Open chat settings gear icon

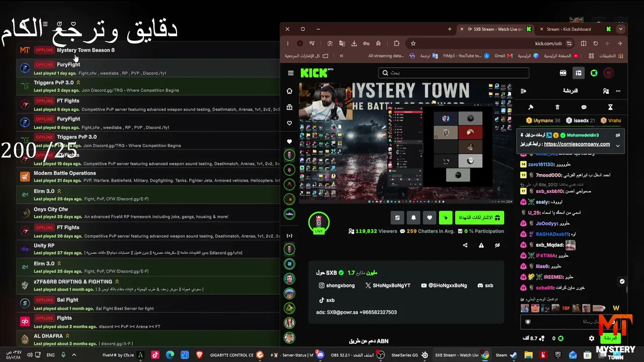point(592,338)
